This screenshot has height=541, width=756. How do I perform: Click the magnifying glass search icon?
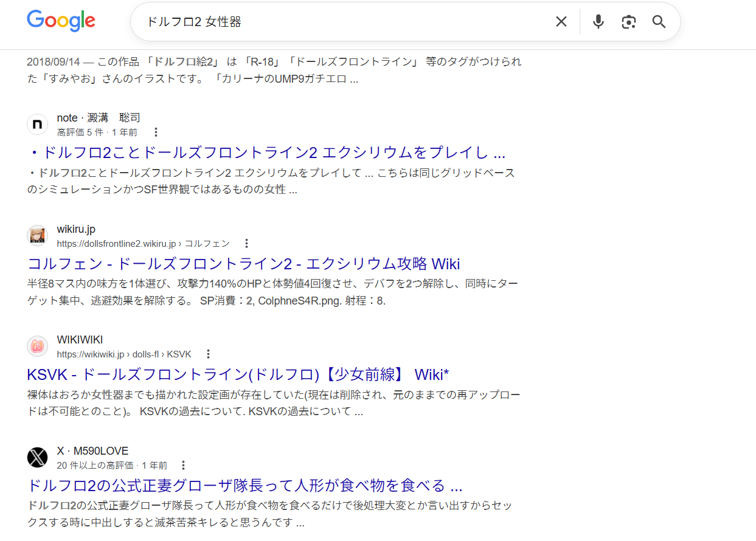(x=659, y=22)
